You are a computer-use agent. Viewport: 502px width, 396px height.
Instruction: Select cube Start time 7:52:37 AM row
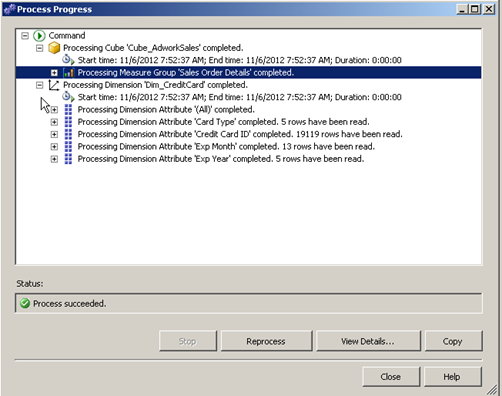click(239, 60)
